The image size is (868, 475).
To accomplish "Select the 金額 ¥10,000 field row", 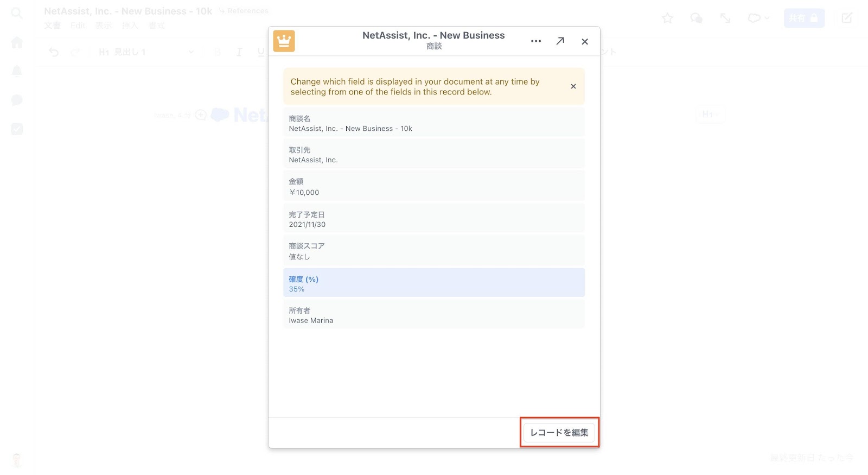I will (x=434, y=187).
